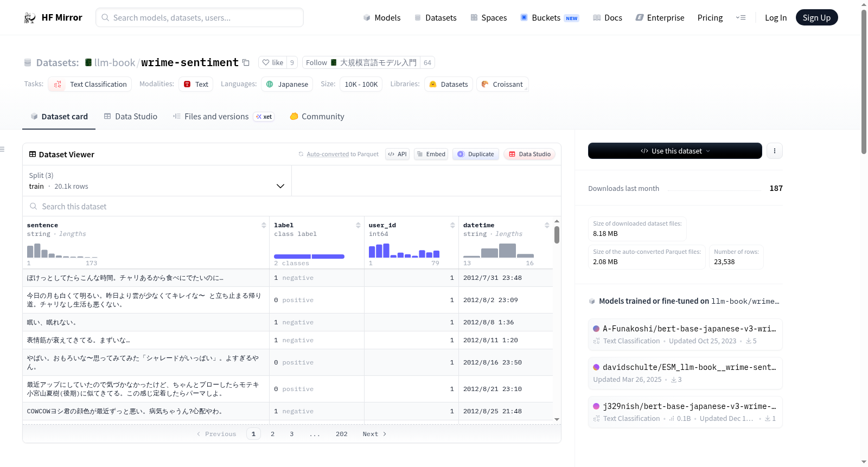This screenshot has height=467, width=868.
Task: Click the follower count 64
Action: click(x=427, y=62)
